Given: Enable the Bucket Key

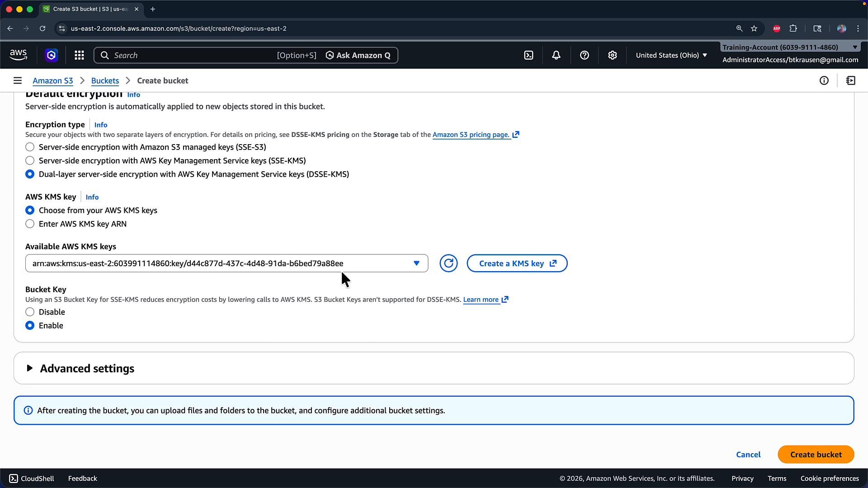Looking at the screenshot, I should [x=30, y=325].
